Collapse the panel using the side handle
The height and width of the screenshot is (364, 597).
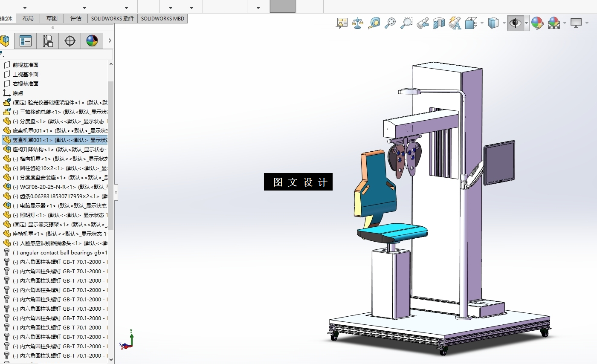pos(116,192)
